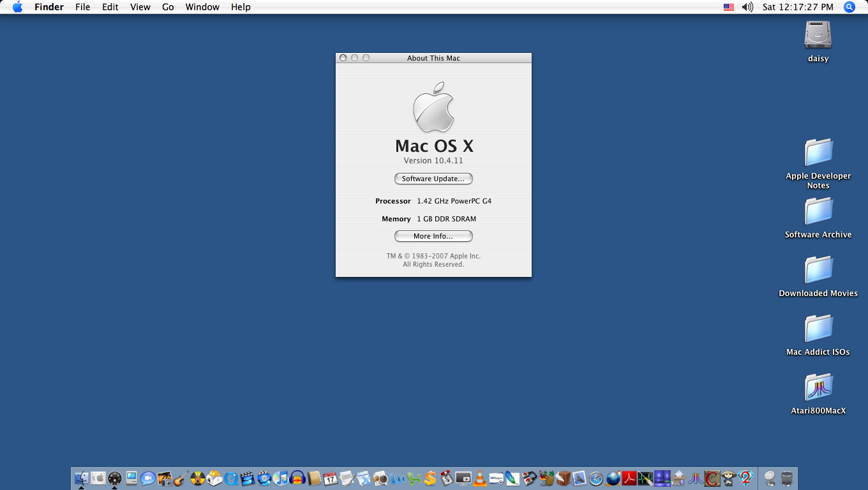
Task: Launch MPlayer from the Dock
Action: click(496, 478)
